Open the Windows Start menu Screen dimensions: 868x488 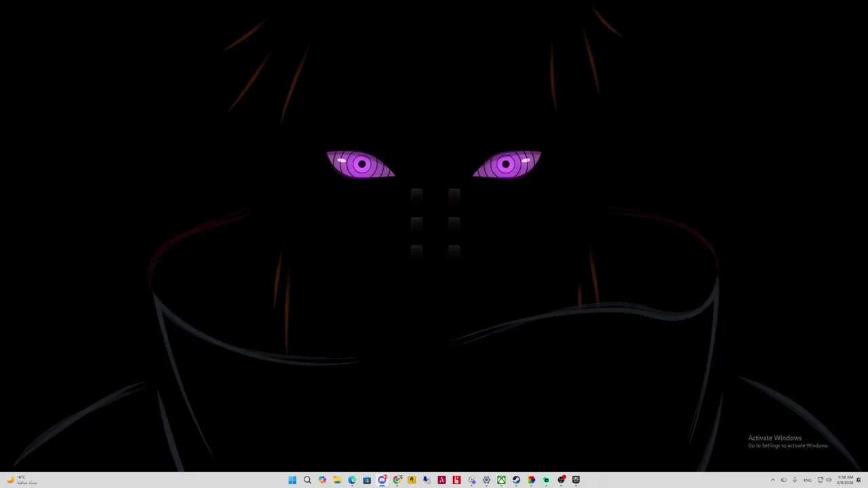(x=292, y=480)
